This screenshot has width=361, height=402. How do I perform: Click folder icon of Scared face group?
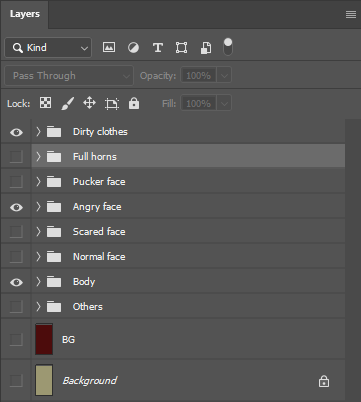coord(54,232)
